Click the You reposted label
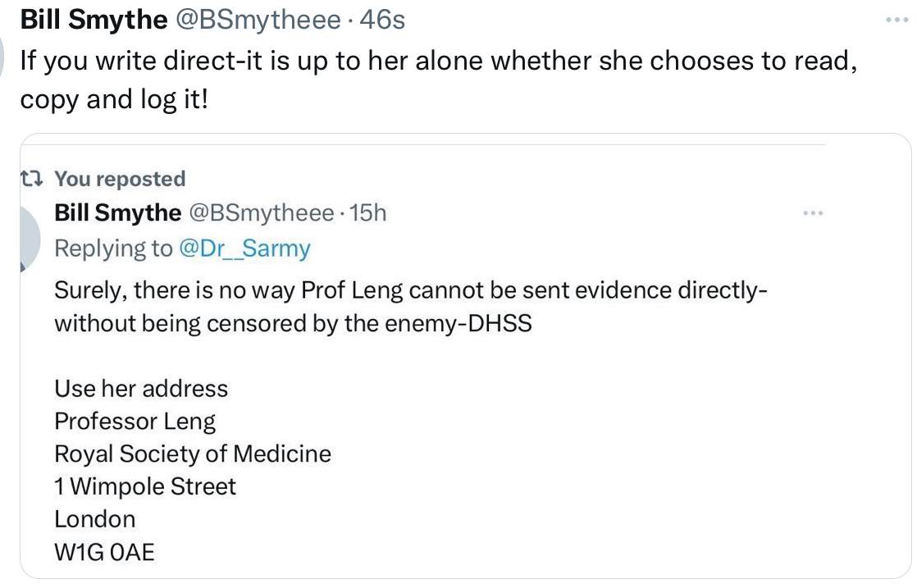 120,179
